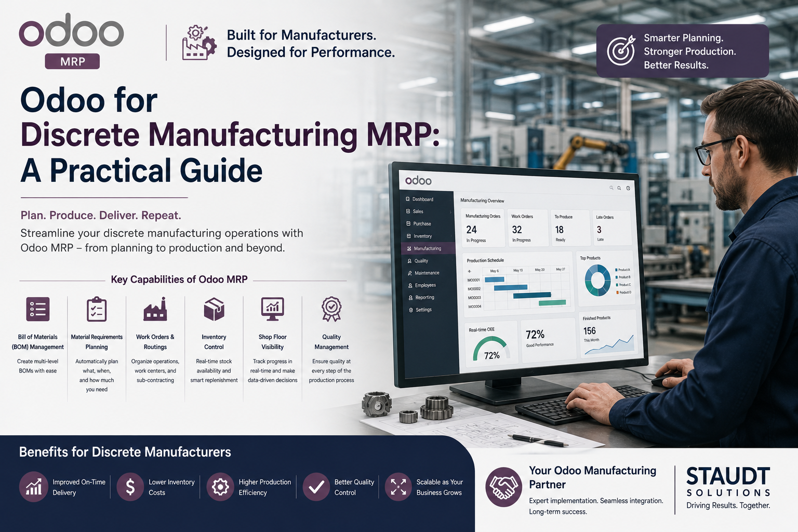Click the MO0003 dark blue schedule bar
This screenshot has width=798, height=532.
pos(532,295)
